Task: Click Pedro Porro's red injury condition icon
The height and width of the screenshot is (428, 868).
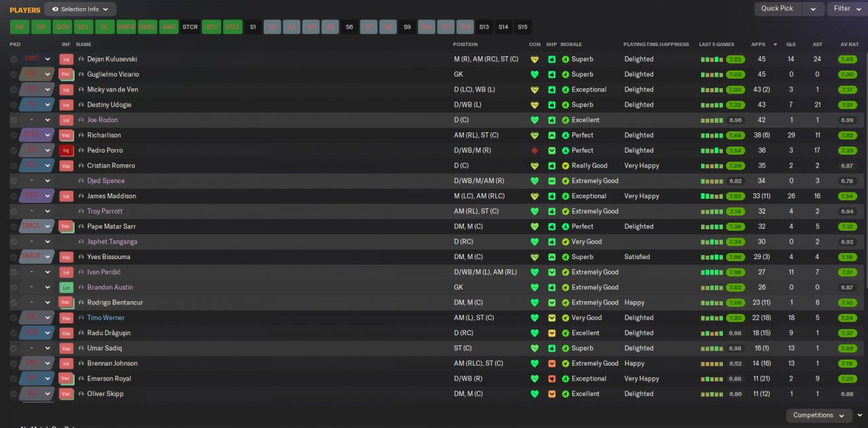Action: [x=534, y=151]
